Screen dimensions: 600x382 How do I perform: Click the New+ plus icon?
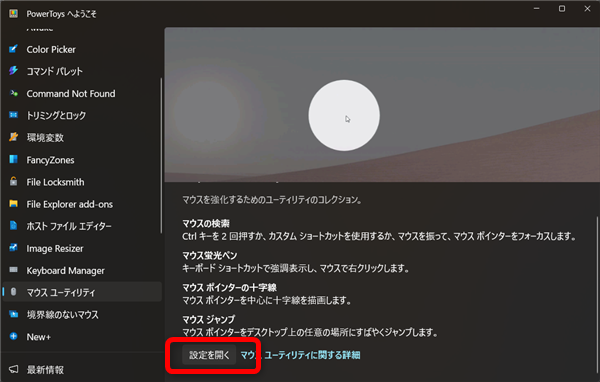tap(13, 336)
